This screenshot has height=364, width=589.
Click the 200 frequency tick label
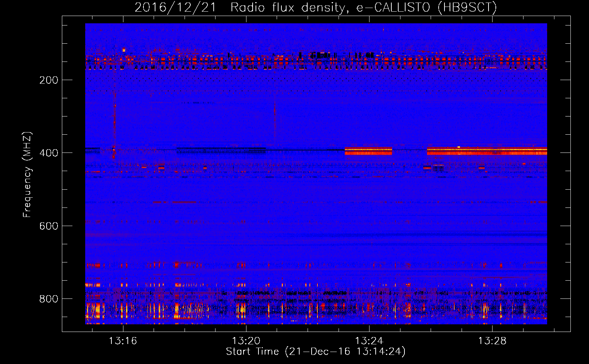click(x=49, y=80)
